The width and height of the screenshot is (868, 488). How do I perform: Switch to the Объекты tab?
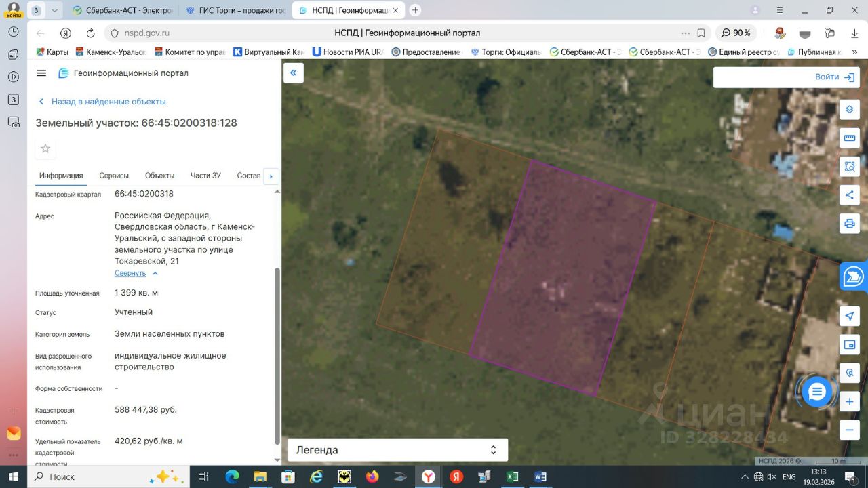pyautogui.click(x=159, y=176)
